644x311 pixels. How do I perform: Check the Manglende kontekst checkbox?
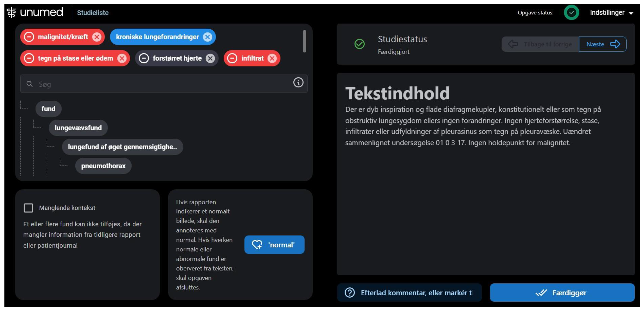(28, 208)
